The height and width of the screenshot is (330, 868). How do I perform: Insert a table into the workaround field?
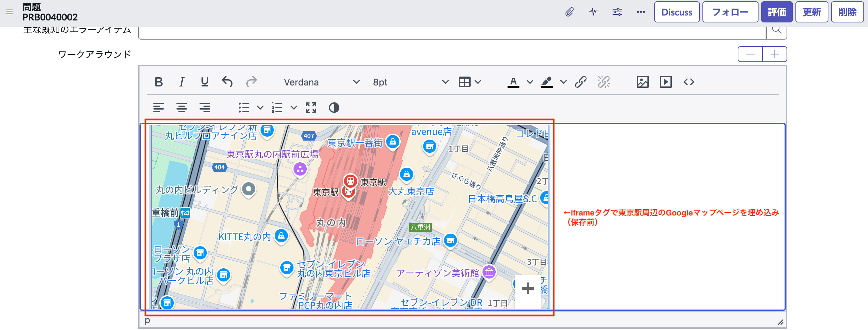click(465, 82)
